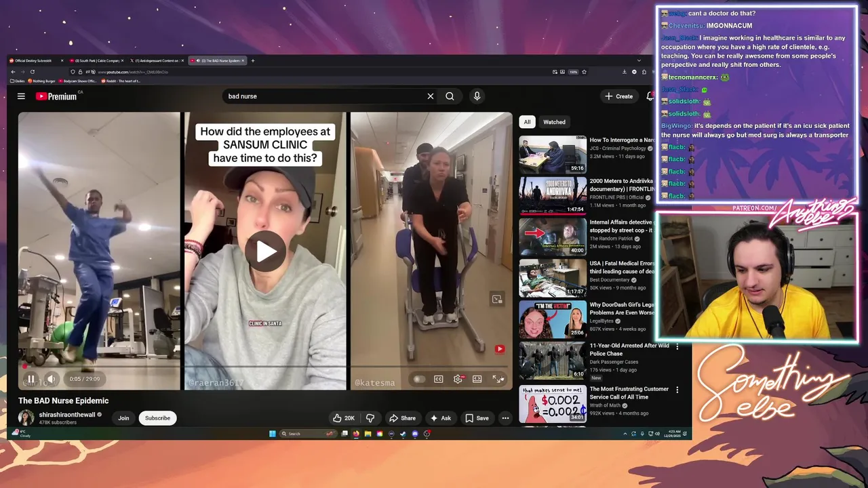Screen dimensions: 868x488
Task: Open player settings gear
Action: [458, 379]
